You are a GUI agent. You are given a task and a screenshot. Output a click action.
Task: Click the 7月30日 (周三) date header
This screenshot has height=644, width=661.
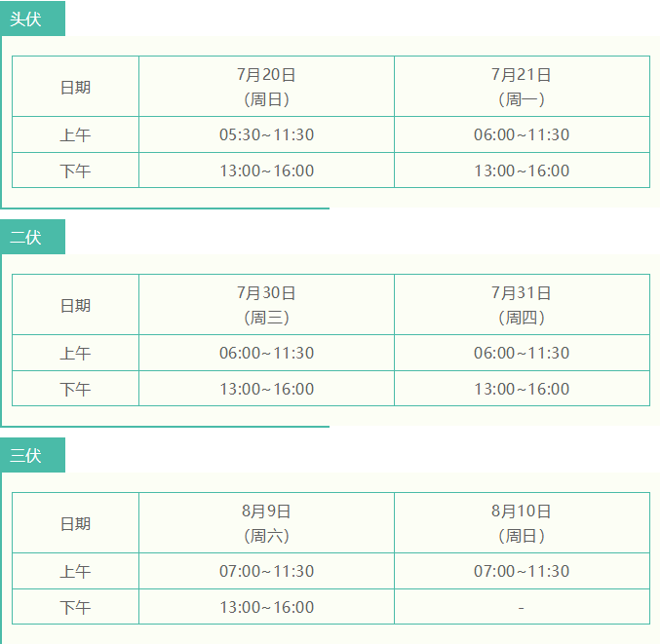click(266, 305)
